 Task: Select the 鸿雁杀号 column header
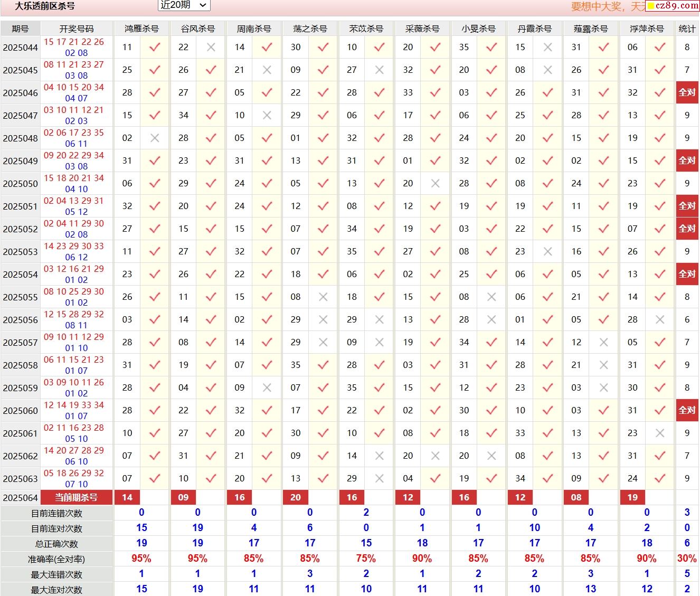point(141,29)
